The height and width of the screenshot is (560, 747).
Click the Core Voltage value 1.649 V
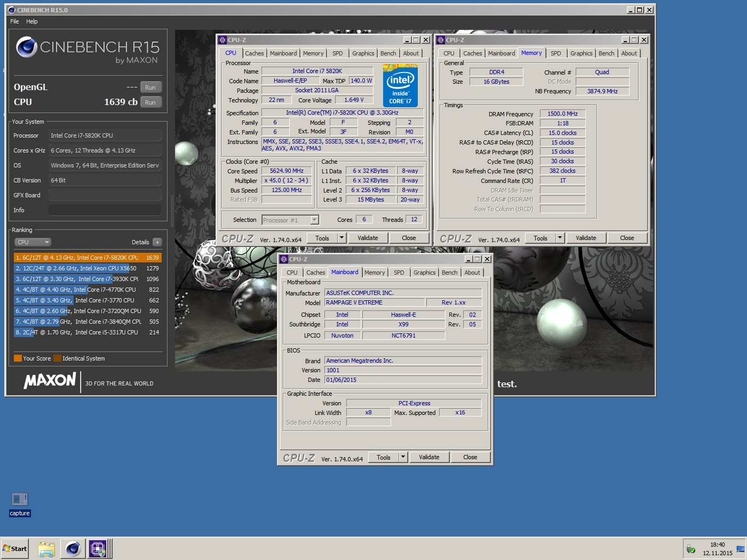coord(354,100)
